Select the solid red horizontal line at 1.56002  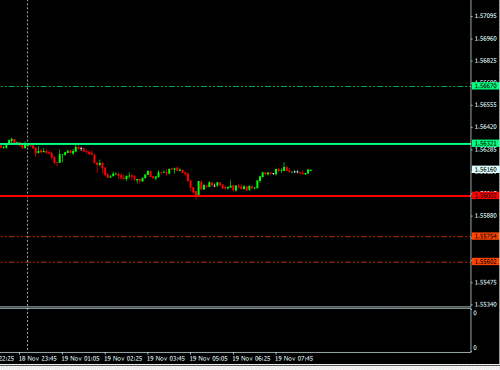coord(235,196)
